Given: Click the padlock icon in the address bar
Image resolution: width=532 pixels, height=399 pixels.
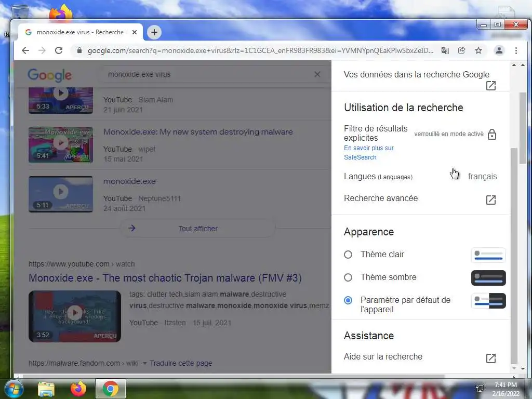Looking at the screenshot, I should click(79, 50).
